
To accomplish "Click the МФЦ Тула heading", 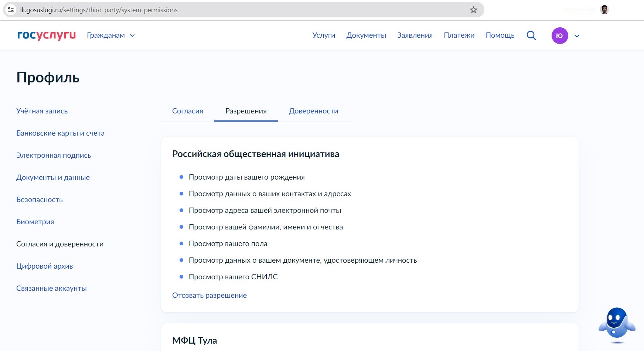I will [x=195, y=340].
